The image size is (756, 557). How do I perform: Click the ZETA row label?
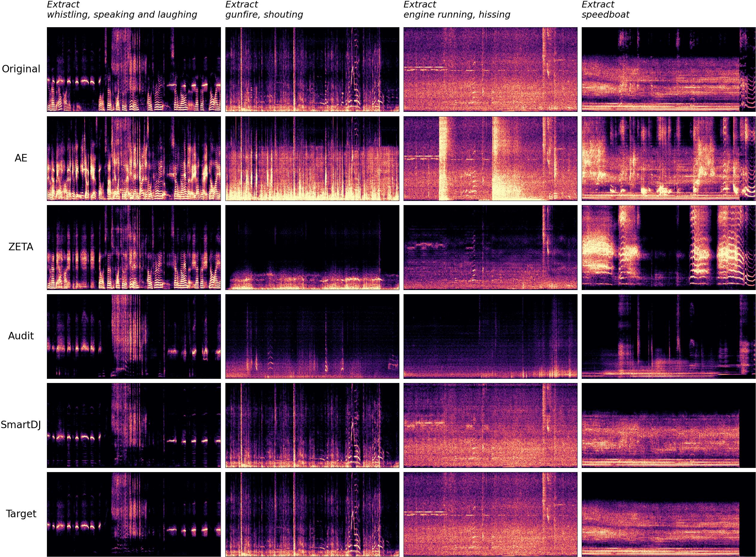[21, 247]
